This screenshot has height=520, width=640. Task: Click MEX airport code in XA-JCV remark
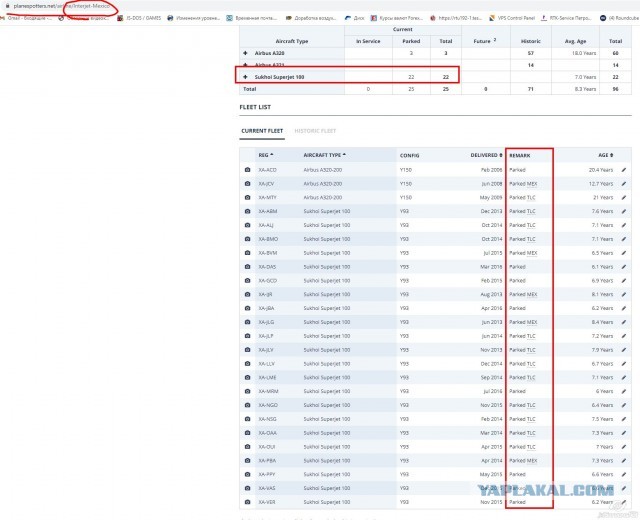(532, 184)
